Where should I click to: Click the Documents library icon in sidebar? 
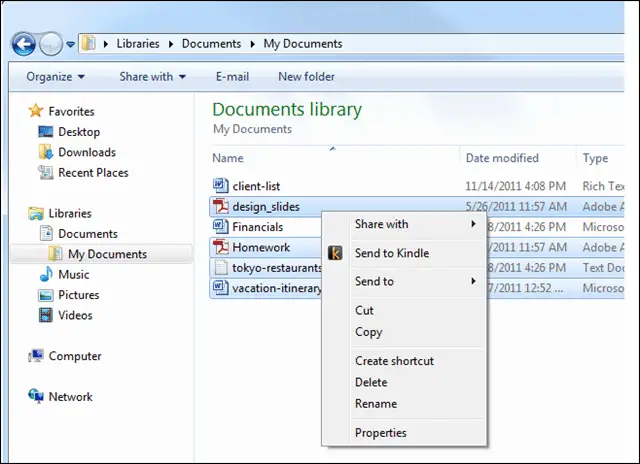click(x=46, y=233)
